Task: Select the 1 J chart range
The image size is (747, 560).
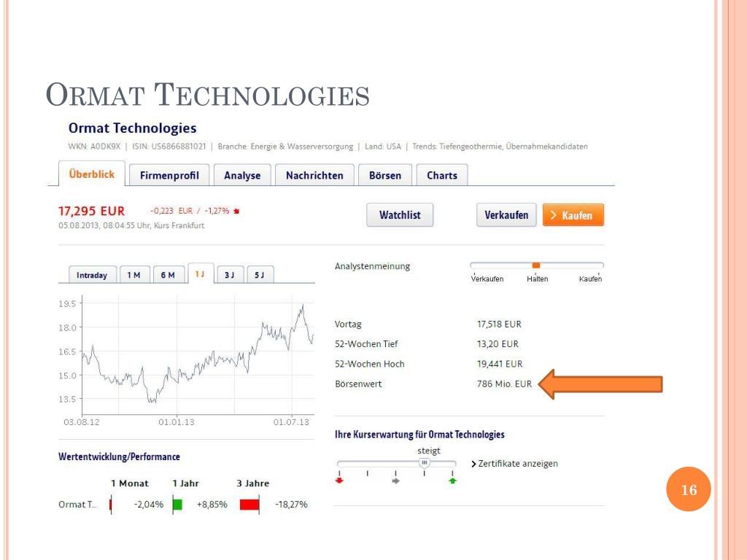Action: click(200, 273)
